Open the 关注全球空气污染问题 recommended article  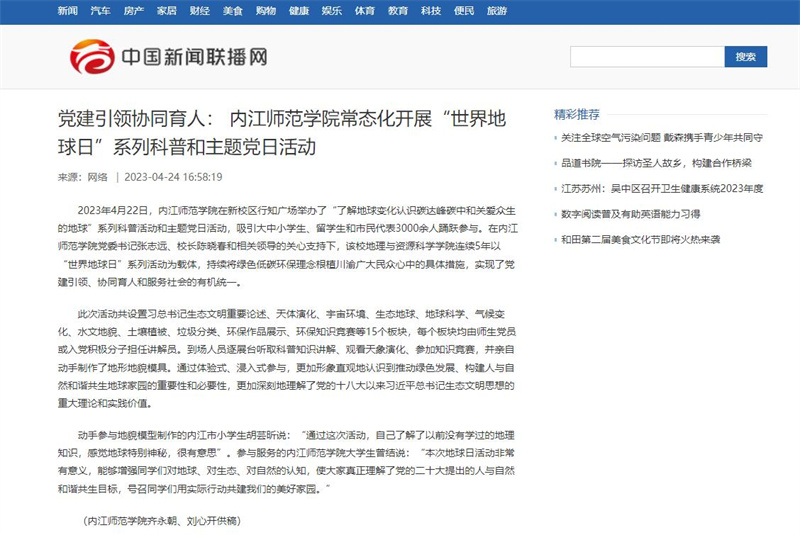pyautogui.click(x=661, y=137)
